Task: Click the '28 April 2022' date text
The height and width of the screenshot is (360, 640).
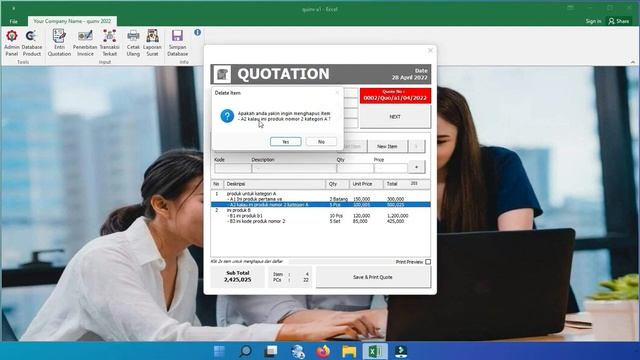Action: coord(410,77)
